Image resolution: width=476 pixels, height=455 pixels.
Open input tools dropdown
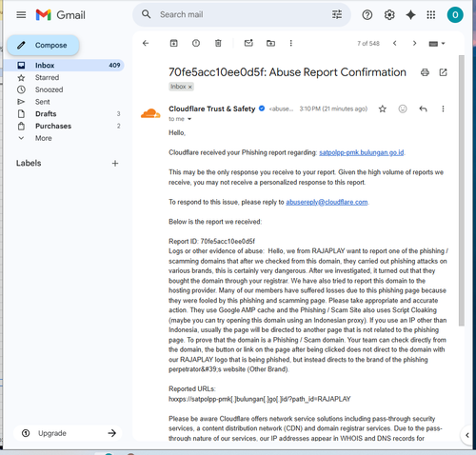(437, 44)
